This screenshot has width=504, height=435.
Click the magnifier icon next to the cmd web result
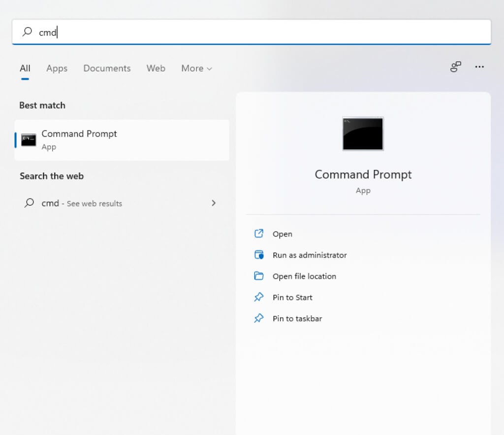(29, 203)
